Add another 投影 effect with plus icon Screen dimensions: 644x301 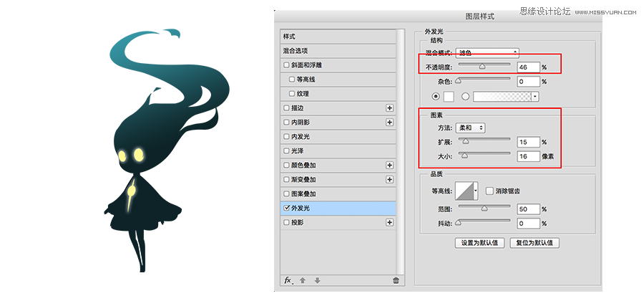pos(389,222)
